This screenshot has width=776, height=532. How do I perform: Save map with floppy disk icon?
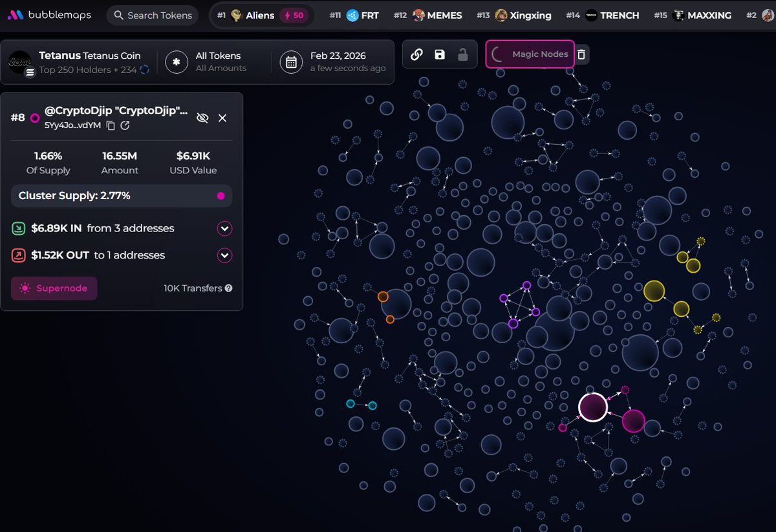coord(440,54)
